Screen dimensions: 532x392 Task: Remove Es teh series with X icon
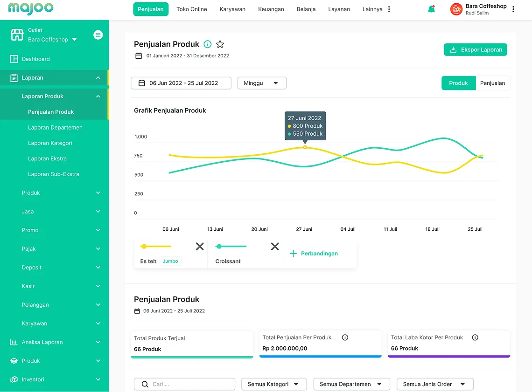tap(200, 247)
